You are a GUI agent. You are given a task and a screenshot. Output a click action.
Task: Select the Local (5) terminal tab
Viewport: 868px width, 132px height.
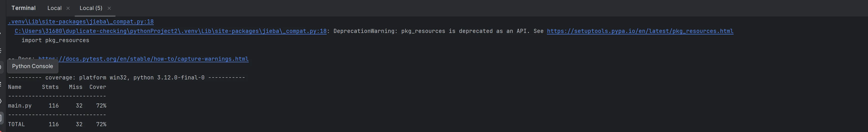[x=91, y=8]
